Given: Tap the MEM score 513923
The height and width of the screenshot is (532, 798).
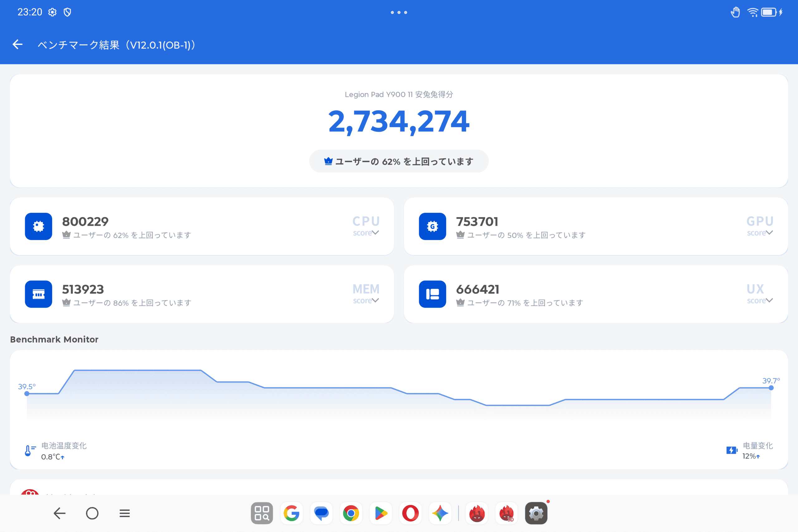Looking at the screenshot, I should pyautogui.click(x=83, y=290).
